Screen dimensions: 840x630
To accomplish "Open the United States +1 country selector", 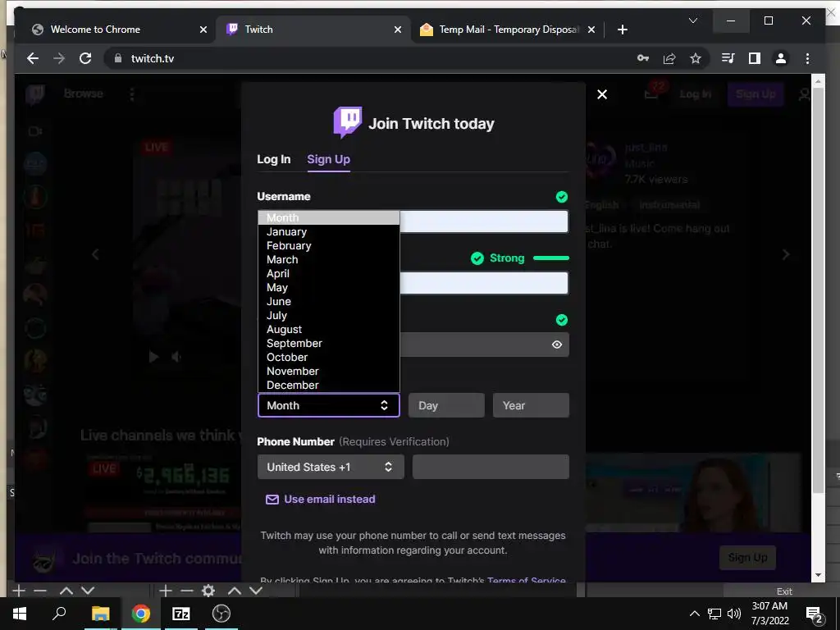I will (x=331, y=467).
